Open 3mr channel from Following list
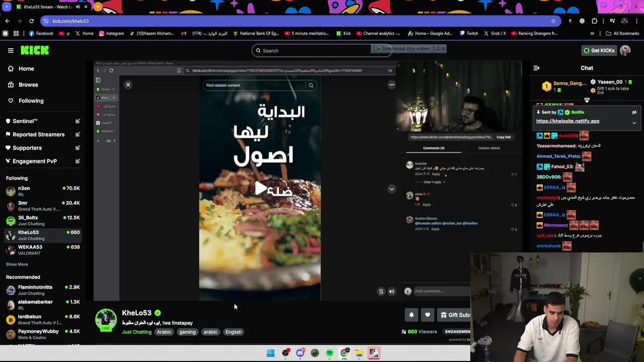The height and width of the screenshot is (362, 644). pyautogui.click(x=43, y=206)
